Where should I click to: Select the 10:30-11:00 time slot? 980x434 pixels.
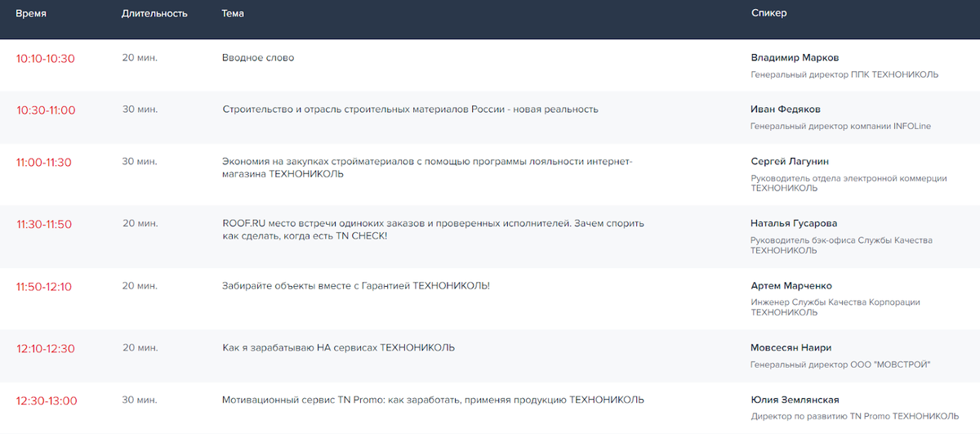(x=46, y=110)
